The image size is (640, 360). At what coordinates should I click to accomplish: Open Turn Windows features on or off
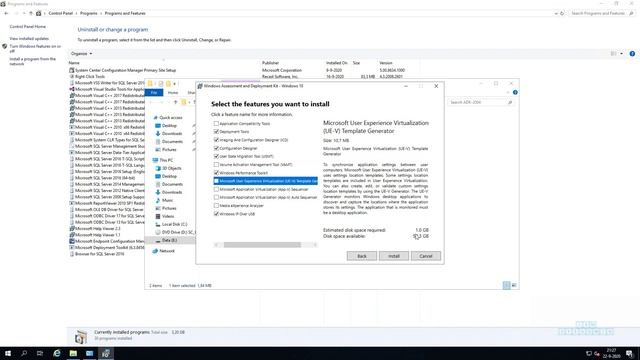point(35,49)
